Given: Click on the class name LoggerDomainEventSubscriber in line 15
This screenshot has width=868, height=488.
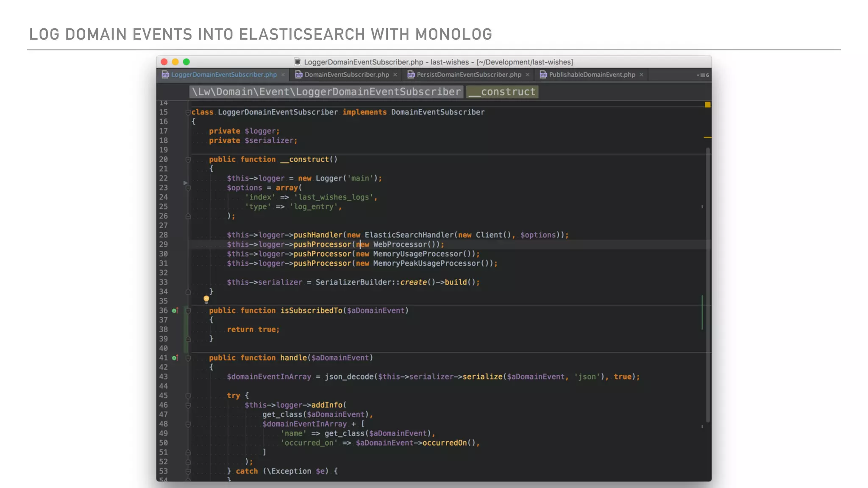Looking at the screenshot, I should tap(278, 112).
